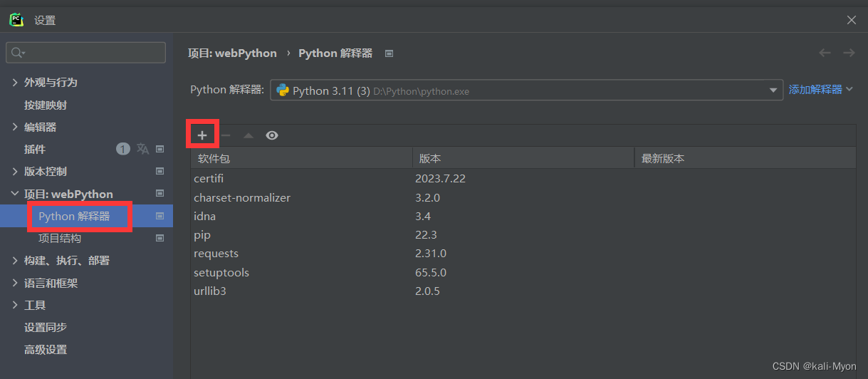Collapse the 项目: webPython tree node
Viewport: 868px width, 379px height.
[x=15, y=194]
